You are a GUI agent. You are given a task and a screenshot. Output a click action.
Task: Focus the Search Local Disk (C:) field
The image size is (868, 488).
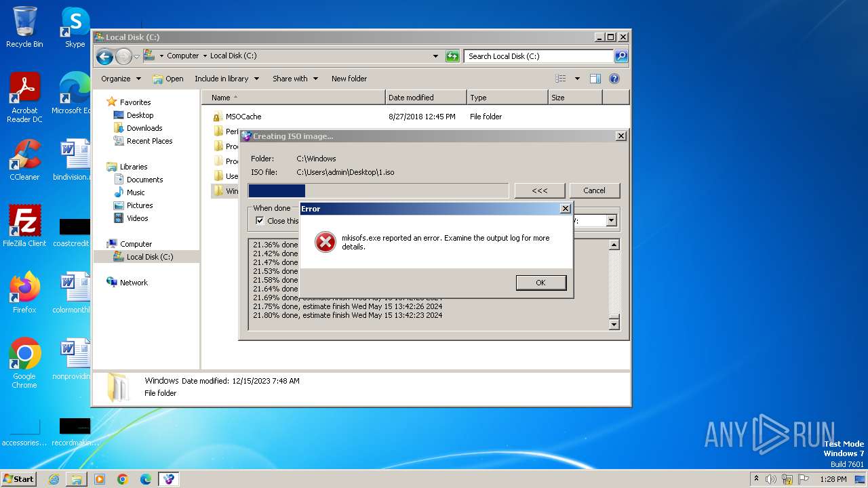(x=539, y=56)
